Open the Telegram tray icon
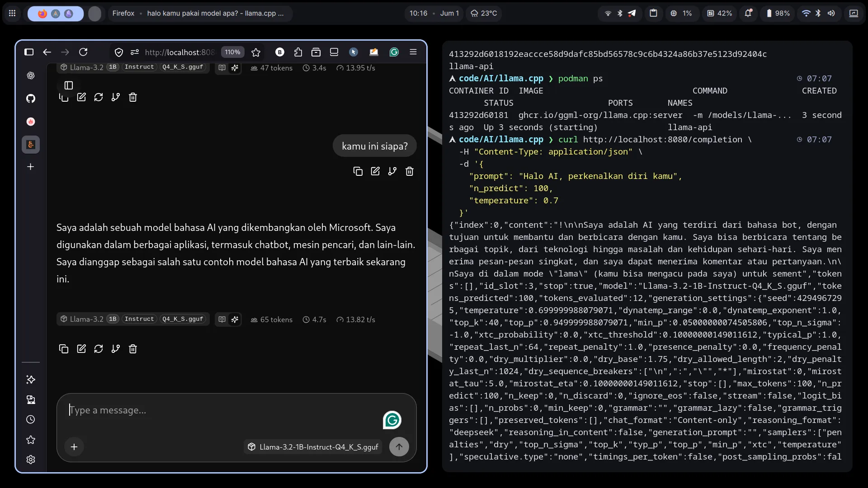 632,14
